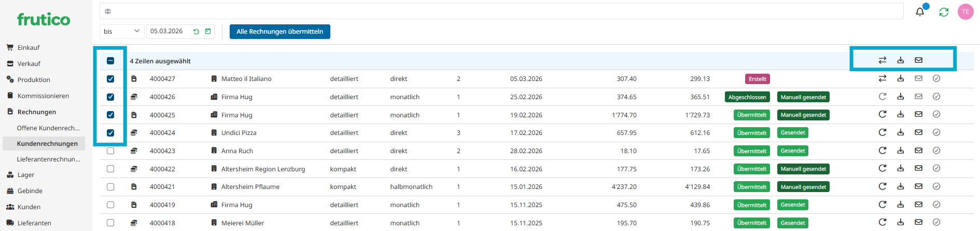Download invoice 4000425

[901, 115]
